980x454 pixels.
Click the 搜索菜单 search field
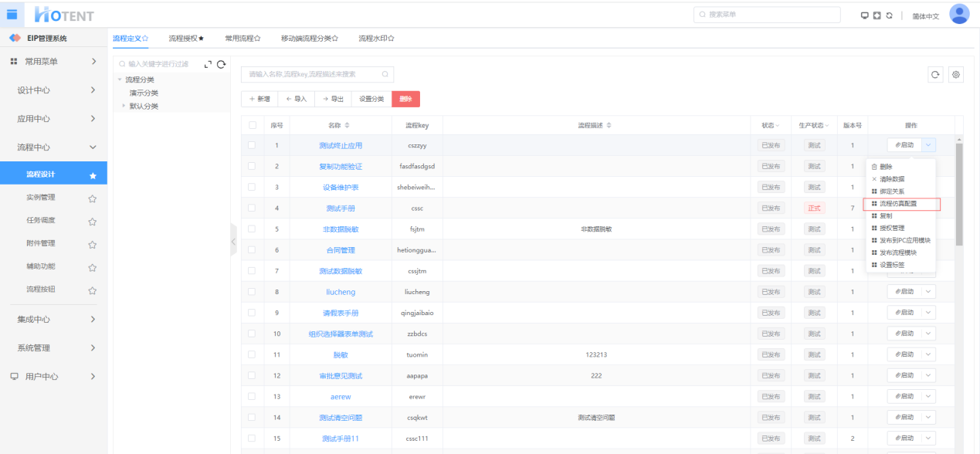pos(767,15)
